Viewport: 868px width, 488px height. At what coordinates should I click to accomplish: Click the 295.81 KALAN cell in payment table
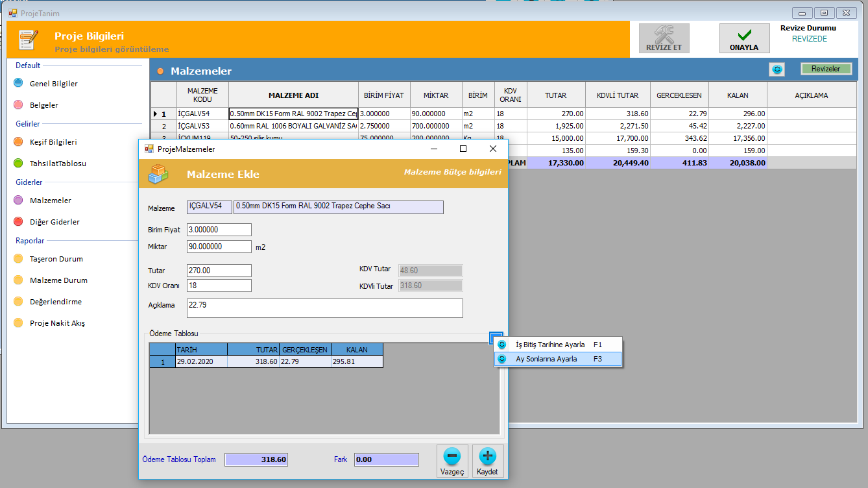(x=357, y=361)
